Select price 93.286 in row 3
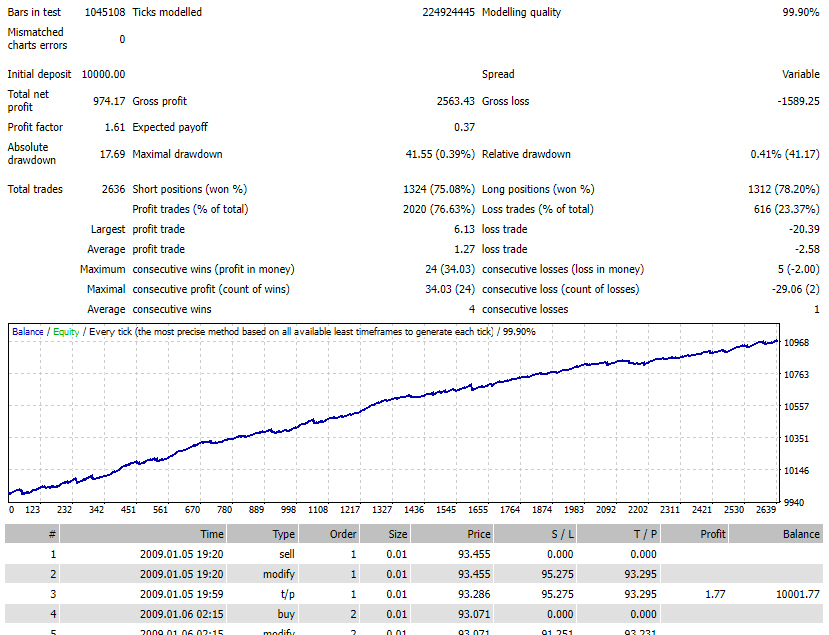This screenshot has width=829, height=635. (474, 594)
